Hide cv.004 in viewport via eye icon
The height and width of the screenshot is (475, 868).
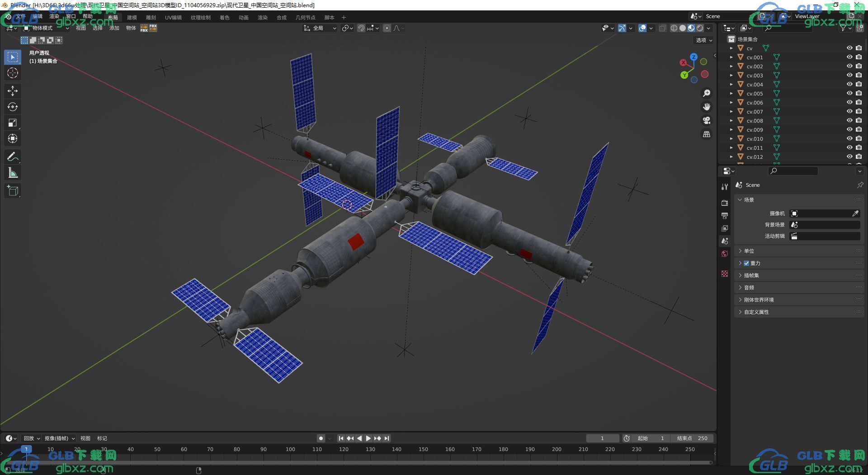tap(849, 85)
